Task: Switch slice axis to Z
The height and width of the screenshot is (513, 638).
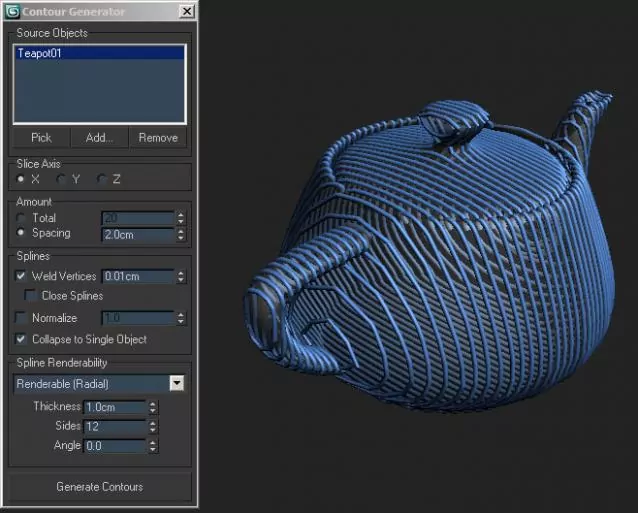Action: pyautogui.click(x=101, y=179)
